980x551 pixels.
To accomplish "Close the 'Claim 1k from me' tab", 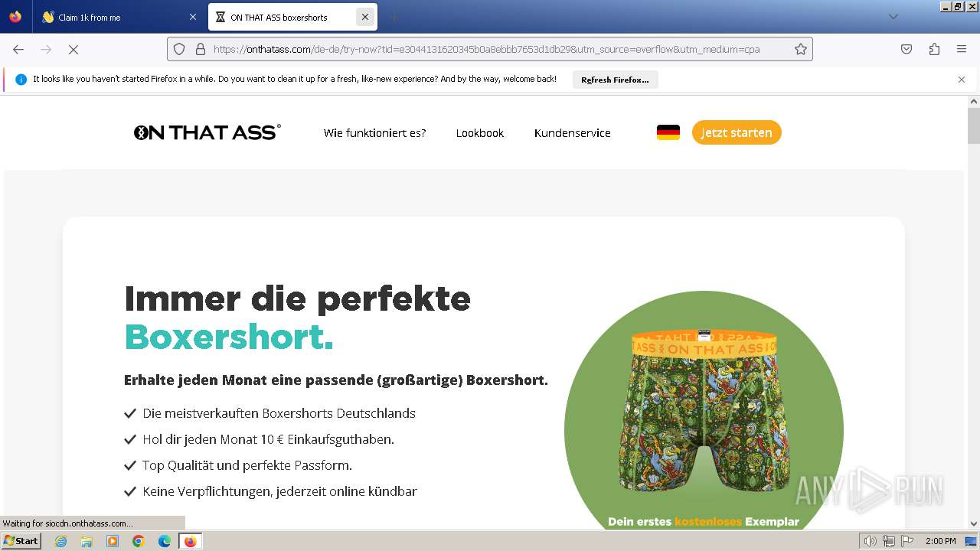I will [192, 17].
